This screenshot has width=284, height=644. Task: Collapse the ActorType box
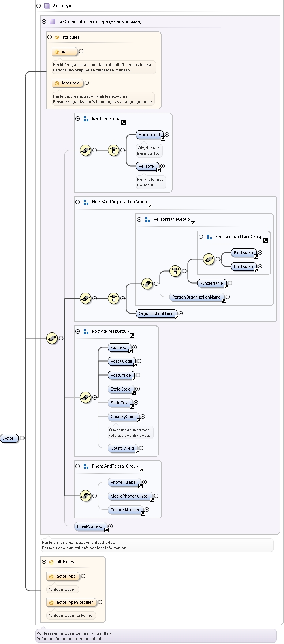38,6
